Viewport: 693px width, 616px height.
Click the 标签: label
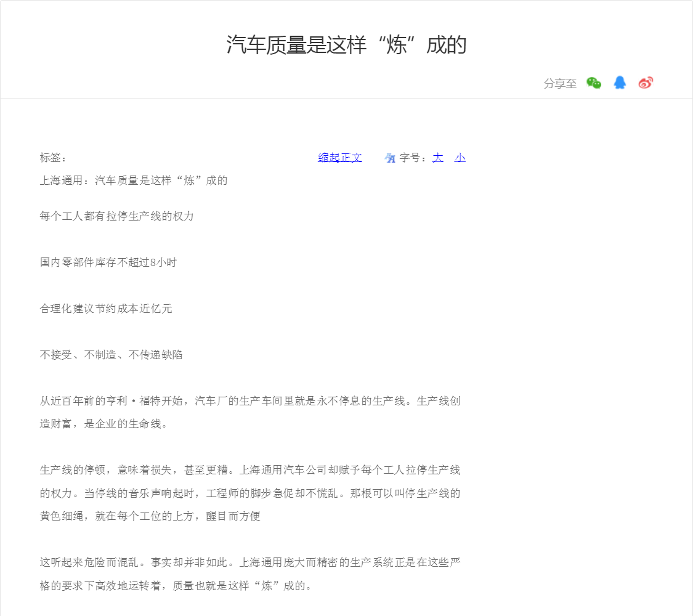tap(53, 157)
